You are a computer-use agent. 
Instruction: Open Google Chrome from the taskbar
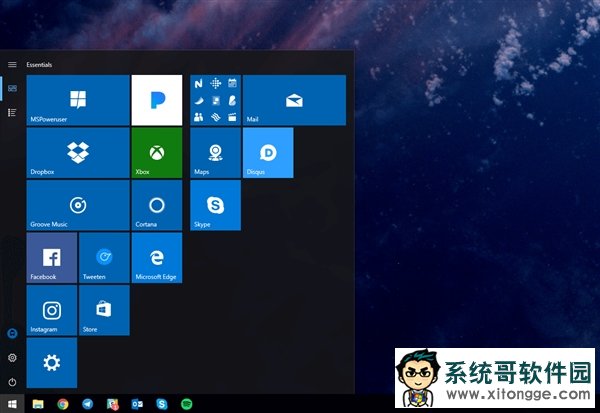pos(63,404)
